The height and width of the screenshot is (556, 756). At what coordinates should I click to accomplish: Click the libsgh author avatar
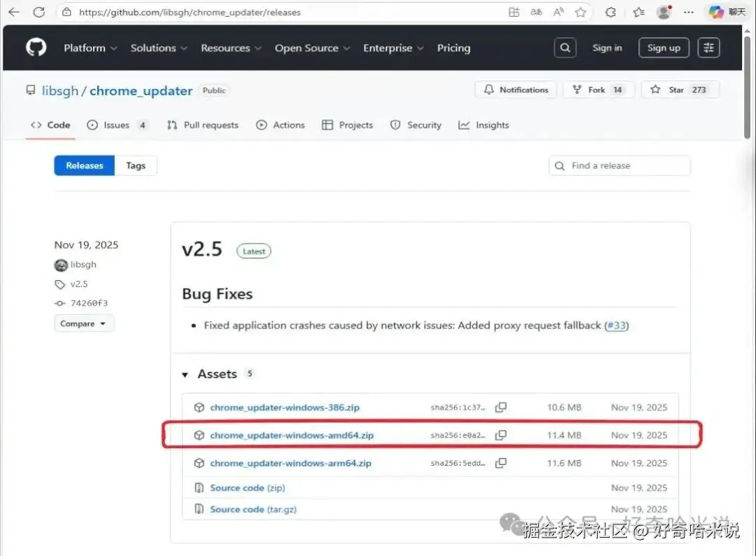pyautogui.click(x=61, y=265)
